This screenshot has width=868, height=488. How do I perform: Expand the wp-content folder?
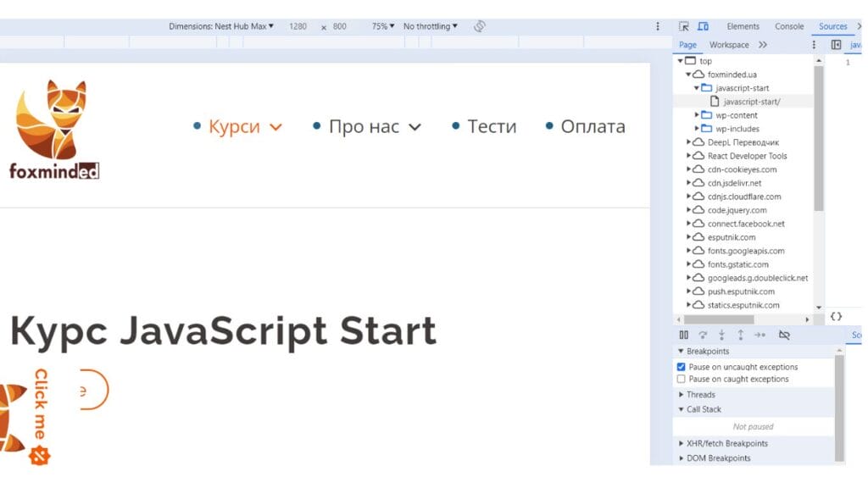click(x=698, y=115)
